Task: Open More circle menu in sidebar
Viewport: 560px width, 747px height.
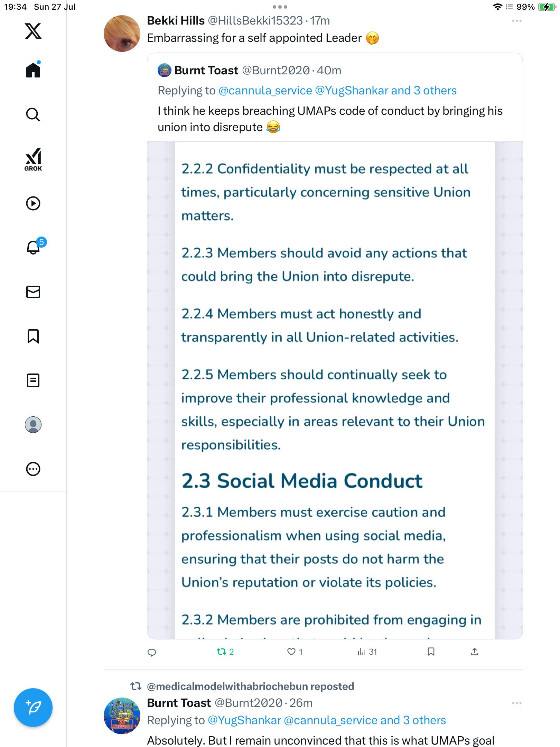Action: [33, 469]
